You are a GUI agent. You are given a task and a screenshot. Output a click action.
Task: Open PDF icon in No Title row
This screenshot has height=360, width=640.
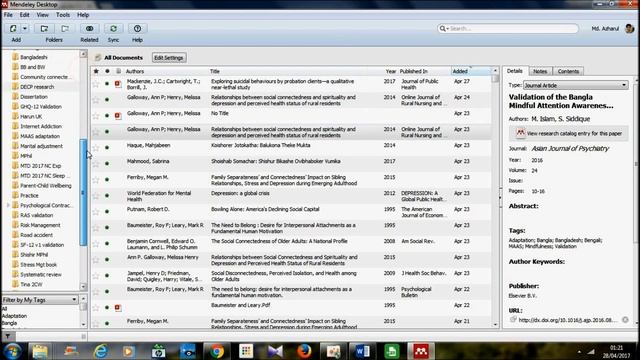click(x=118, y=116)
